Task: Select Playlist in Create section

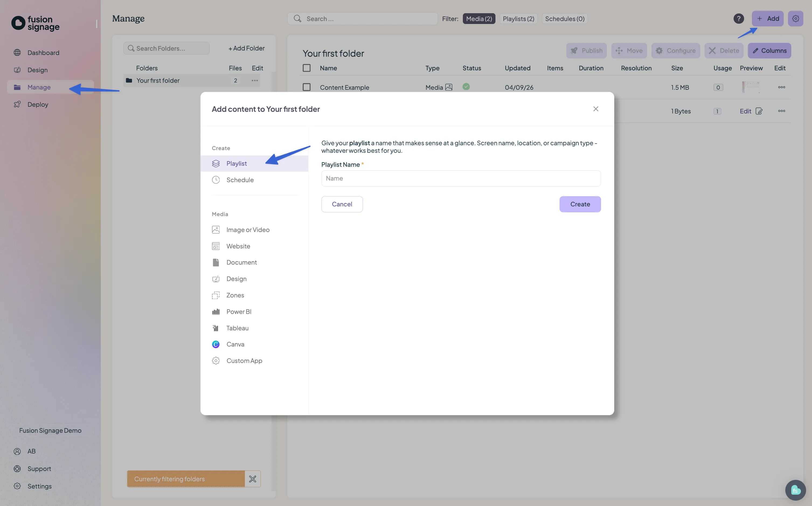Action: 254,163
